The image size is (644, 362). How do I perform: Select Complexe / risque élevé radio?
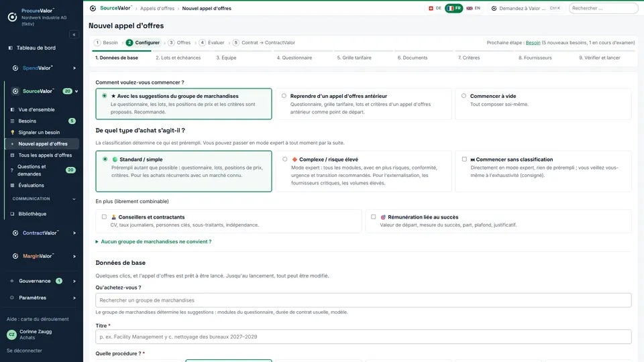[284, 160]
